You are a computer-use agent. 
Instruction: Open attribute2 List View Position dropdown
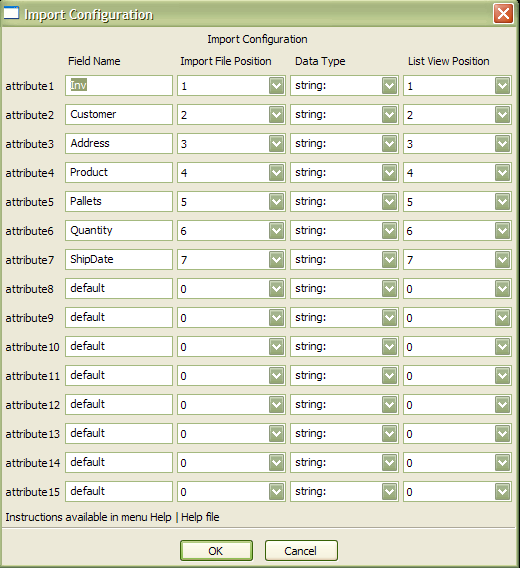[x=502, y=115]
